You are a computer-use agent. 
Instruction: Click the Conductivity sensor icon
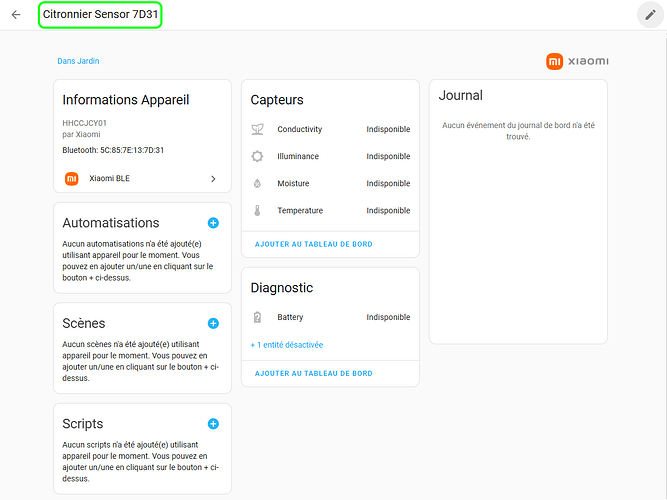click(257, 129)
